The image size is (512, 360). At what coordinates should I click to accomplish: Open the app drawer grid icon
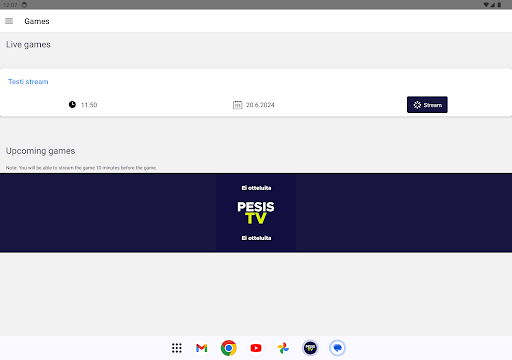point(177,348)
